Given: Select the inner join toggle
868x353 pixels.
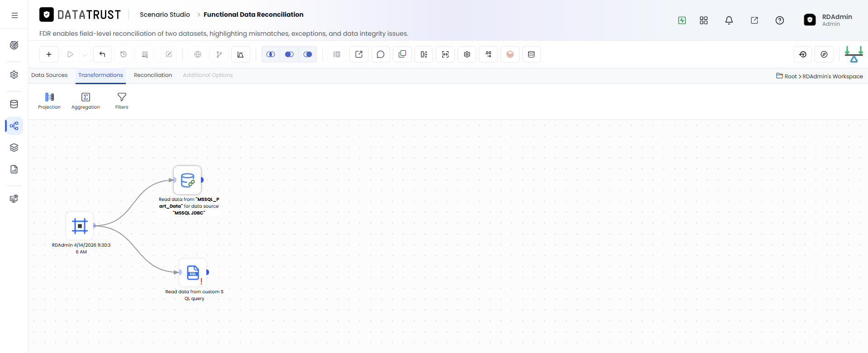Looking at the screenshot, I should point(271,54).
